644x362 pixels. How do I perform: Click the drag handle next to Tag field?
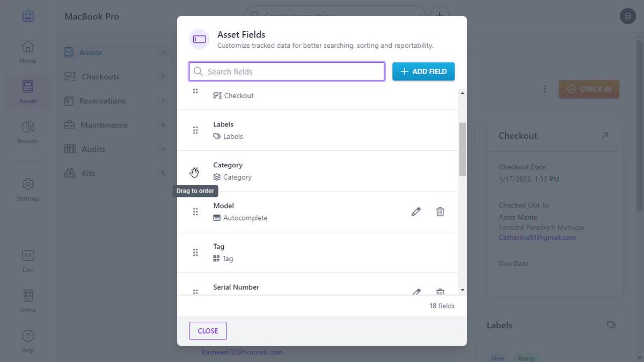click(195, 253)
